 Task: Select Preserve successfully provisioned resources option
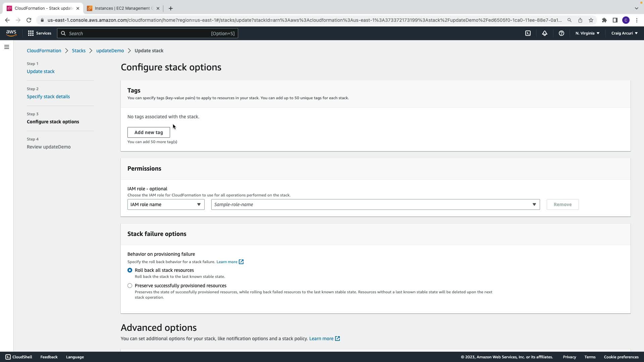pyautogui.click(x=130, y=286)
